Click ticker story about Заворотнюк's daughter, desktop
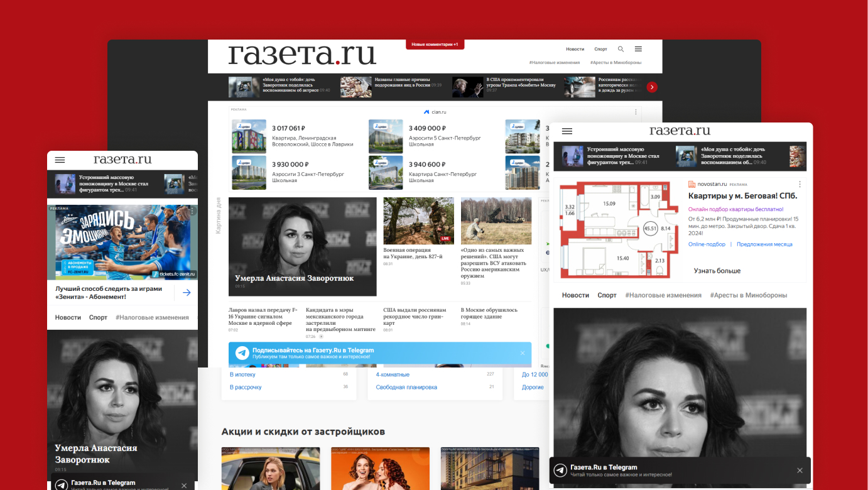The width and height of the screenshot is (868, 490). [x=279, y=87]
